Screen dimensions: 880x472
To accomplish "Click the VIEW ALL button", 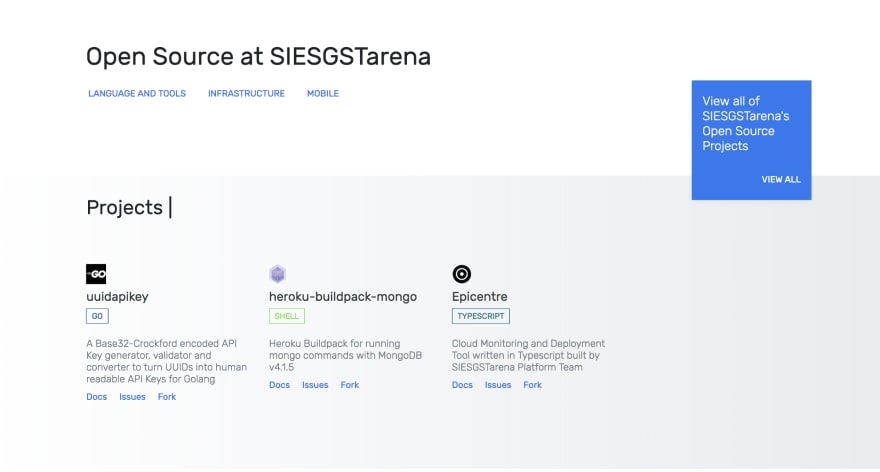I will (x=781, y=180).
